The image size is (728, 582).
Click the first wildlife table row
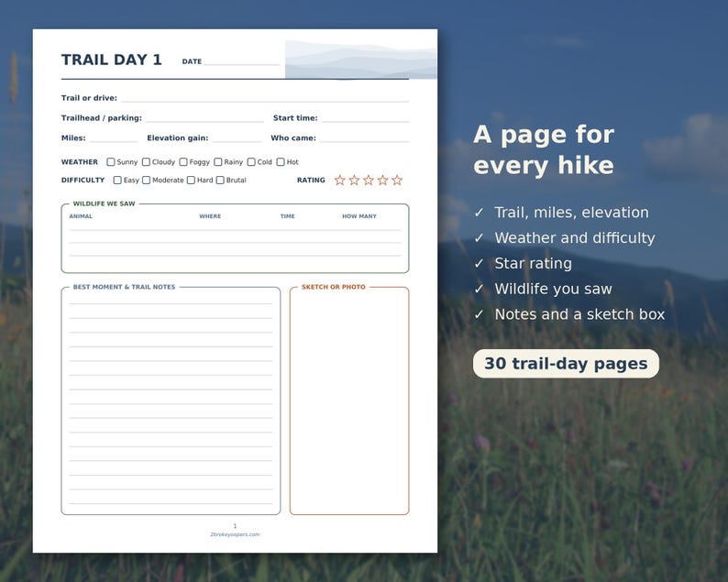[235, 225]
